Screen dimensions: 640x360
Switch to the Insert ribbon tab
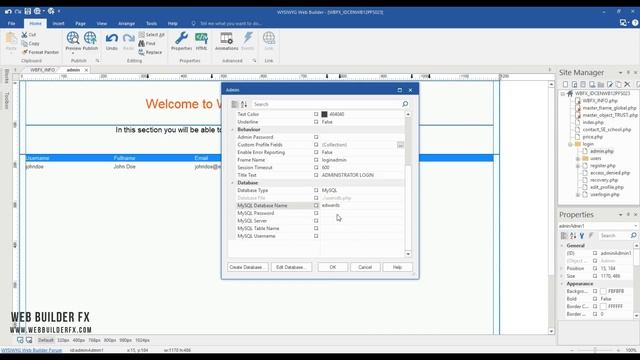(x=58, y=24)
